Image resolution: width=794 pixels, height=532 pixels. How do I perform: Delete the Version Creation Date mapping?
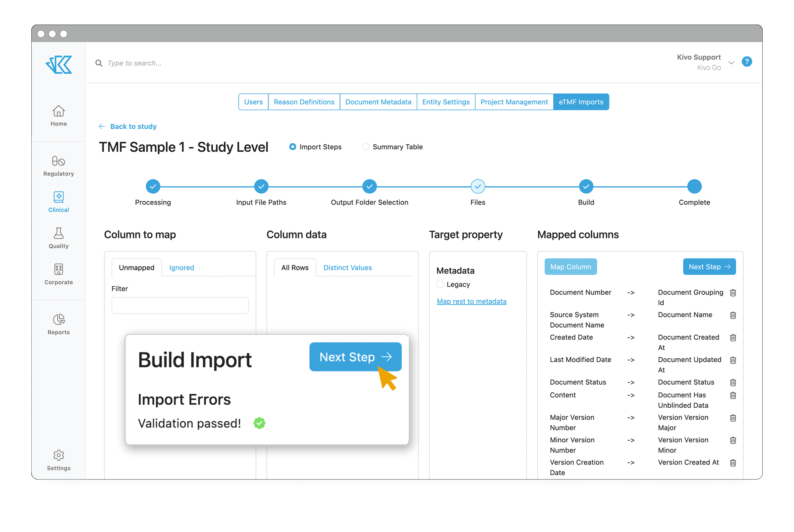click(733, 463)
